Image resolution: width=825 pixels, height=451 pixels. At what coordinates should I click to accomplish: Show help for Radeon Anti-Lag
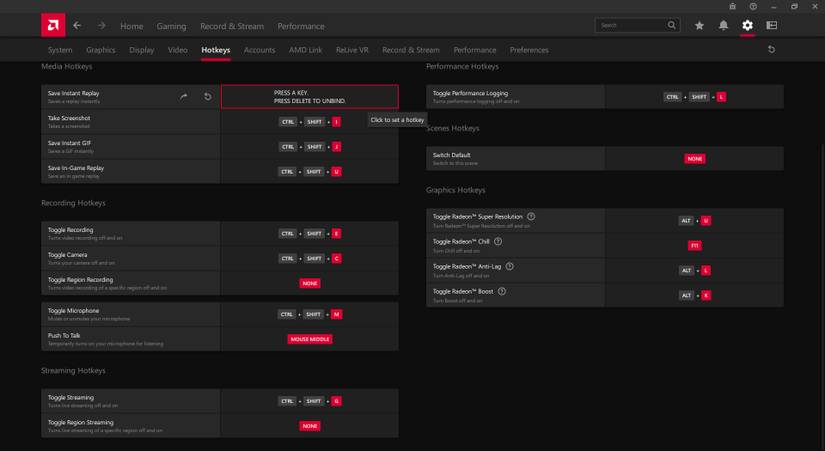pyautogui.click(x=510, y=266)
